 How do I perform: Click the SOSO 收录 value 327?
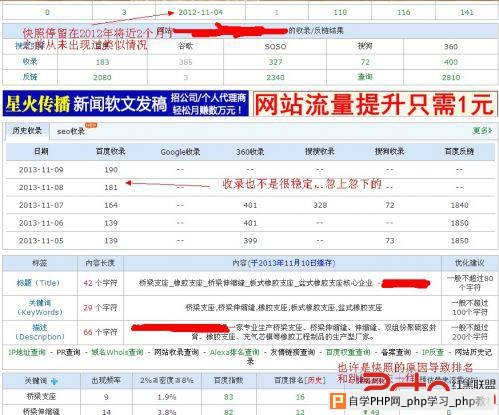(x=275, y=62)
